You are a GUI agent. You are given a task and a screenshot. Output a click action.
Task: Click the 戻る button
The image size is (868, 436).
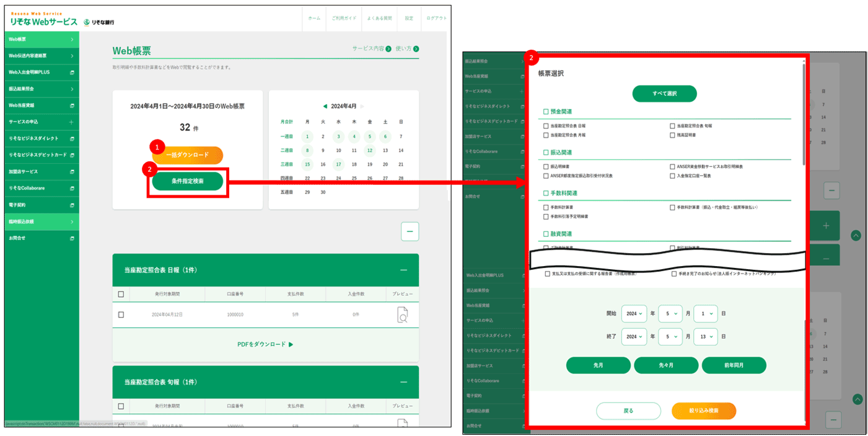pyautogui.click(x=628, y=411)
